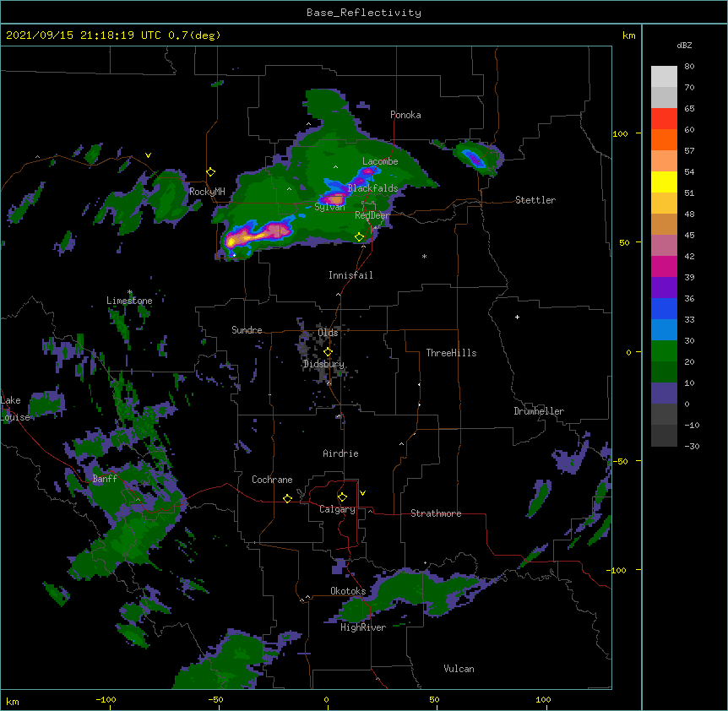
Task: Select the Calgary city label
Action: pyautogui.click(x=337, y=509)
